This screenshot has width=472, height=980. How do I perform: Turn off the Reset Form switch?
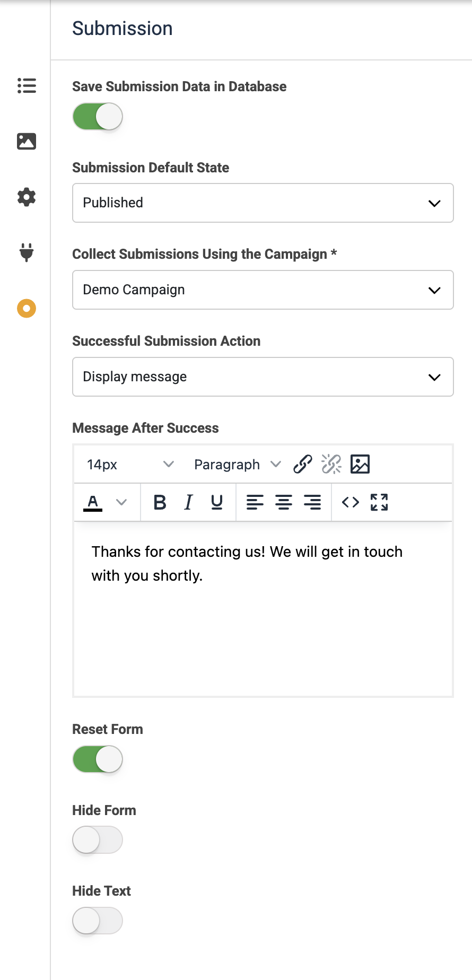click(98, 759)
